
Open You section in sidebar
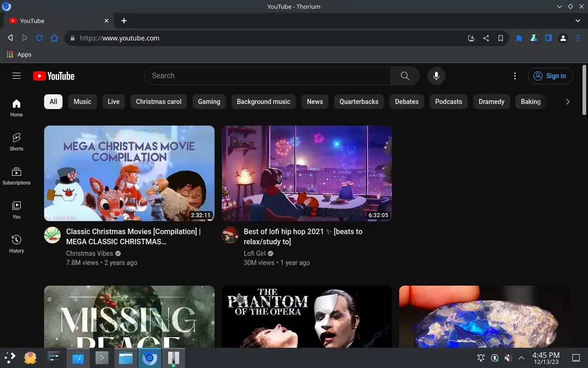point(17,210)
